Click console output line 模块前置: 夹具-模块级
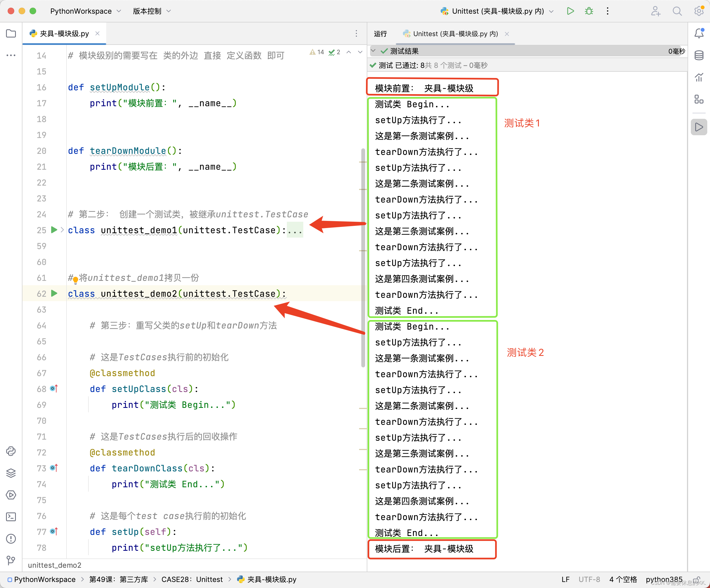 tap(424, 88)
